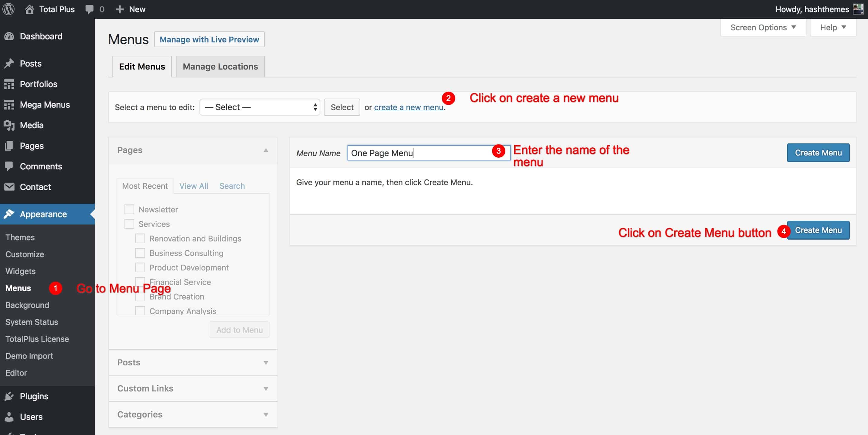Click the plus icon next to New
868x435 pixels.
(120, 9)
